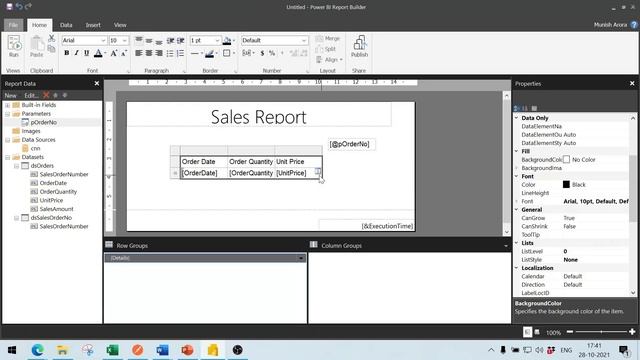Click Edit in Report Data pane
Image resolution: width=640 pixels, height=360 pixels.
coord(31,96)
